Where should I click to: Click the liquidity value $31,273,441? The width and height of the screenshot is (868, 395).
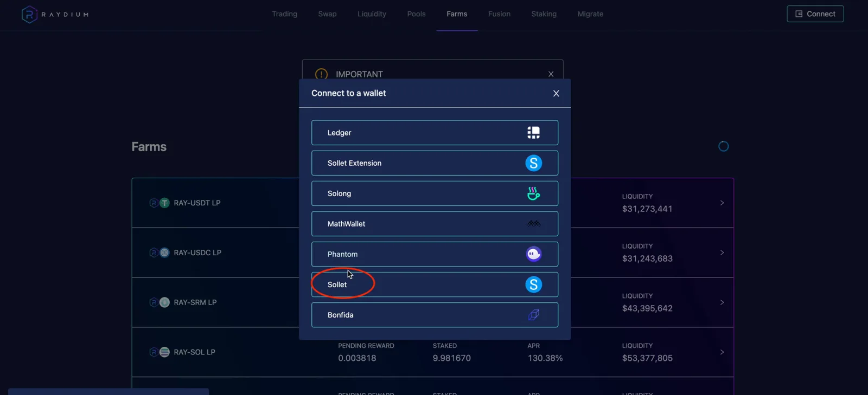click(x=647, y=209)
